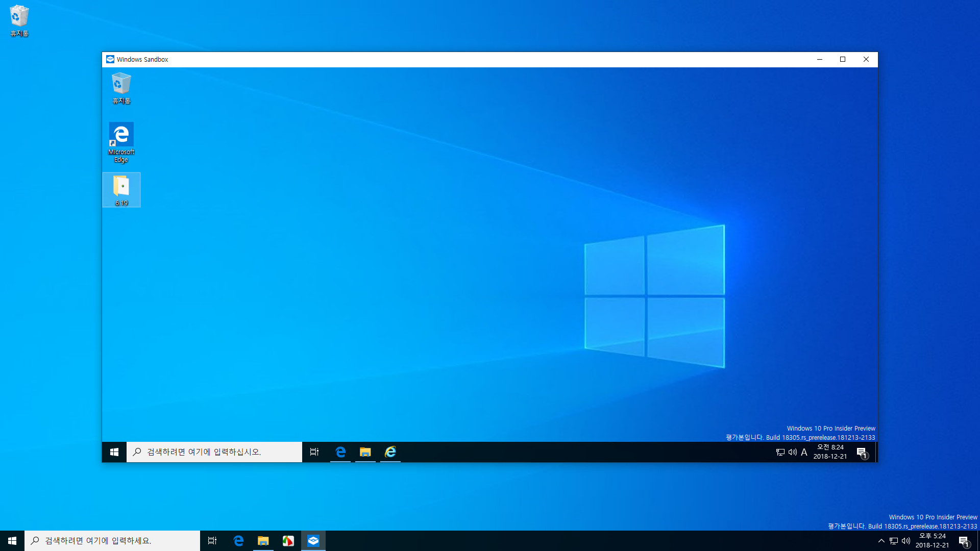Launch Internet Explorer from Sandbox taskbar
The height and width of the screenshot is (551, 980).
(x=390, y=452)
